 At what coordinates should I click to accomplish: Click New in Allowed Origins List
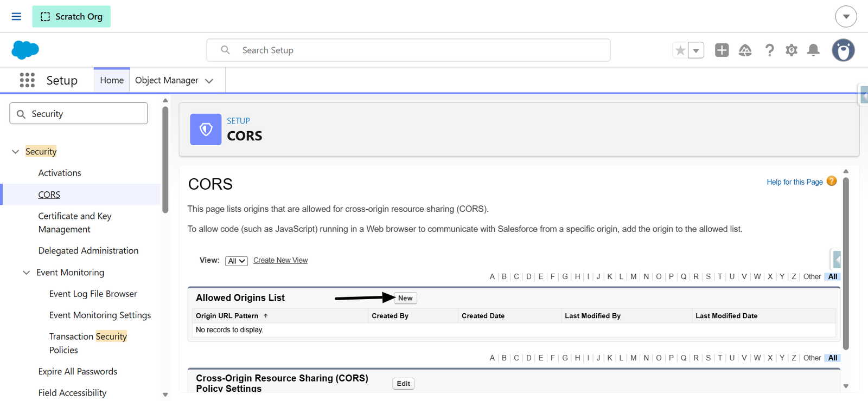(x=405, y=298)
